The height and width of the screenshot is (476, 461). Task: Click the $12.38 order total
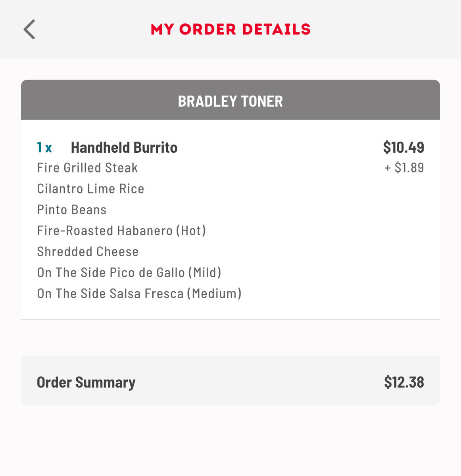404,382
